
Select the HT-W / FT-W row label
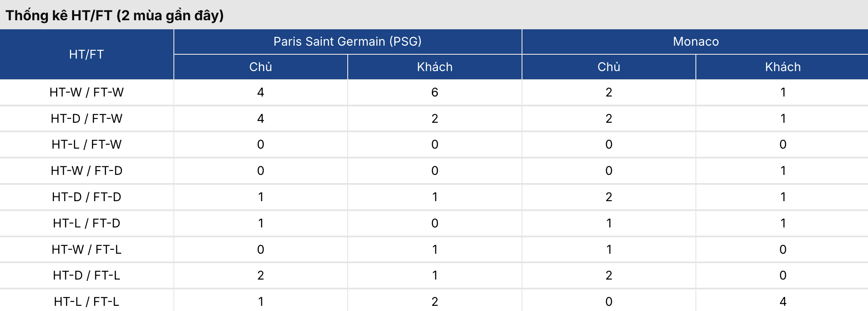[x=86, y=92]
